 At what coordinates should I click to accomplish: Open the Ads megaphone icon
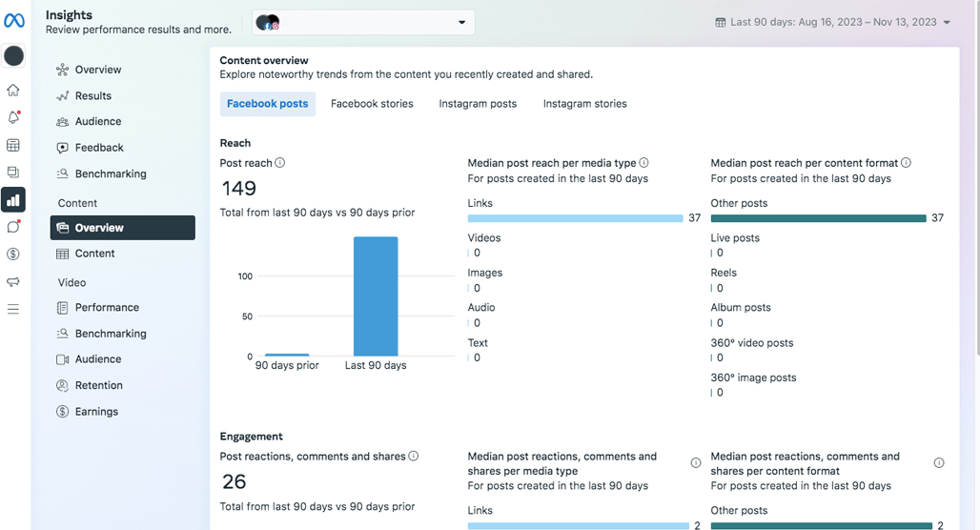click(13, 281)
